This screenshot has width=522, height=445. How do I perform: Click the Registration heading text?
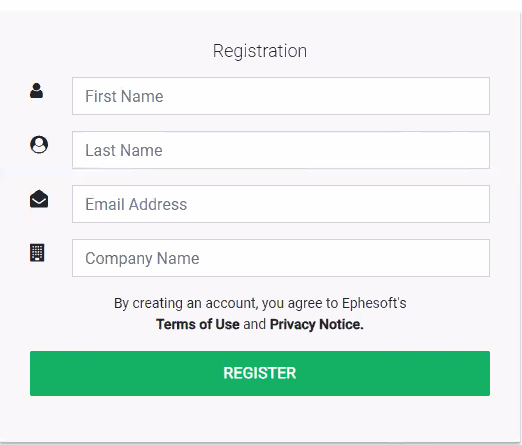click(260, 51)
